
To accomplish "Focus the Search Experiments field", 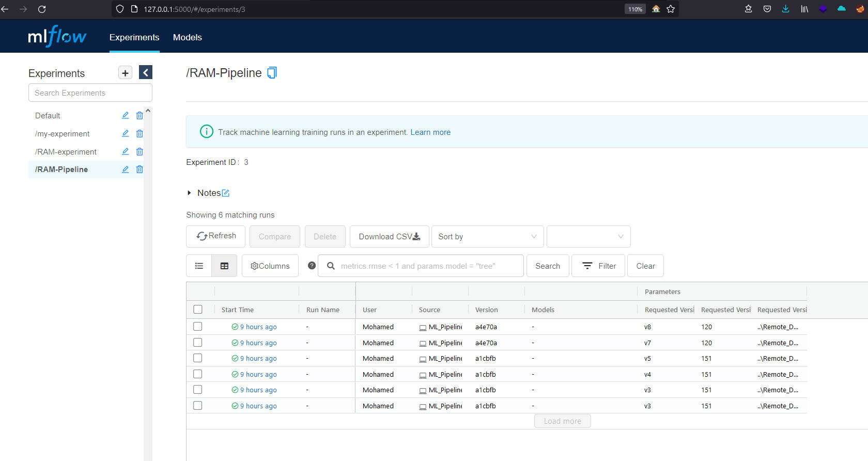I will (90, 93).
